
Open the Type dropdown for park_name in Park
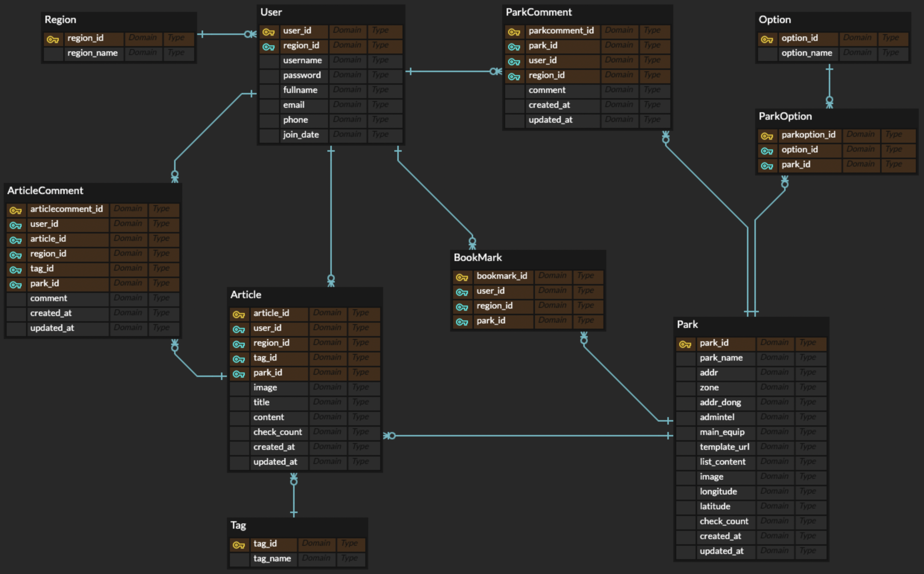click(x=810, y=357)
